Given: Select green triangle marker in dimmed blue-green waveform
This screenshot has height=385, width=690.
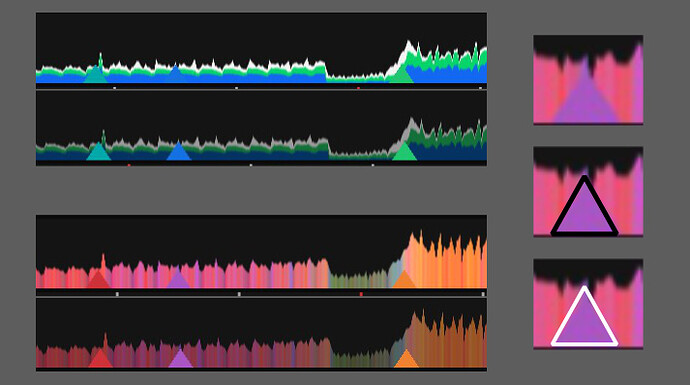Looking at the screenshot, I should click(404, 152).
